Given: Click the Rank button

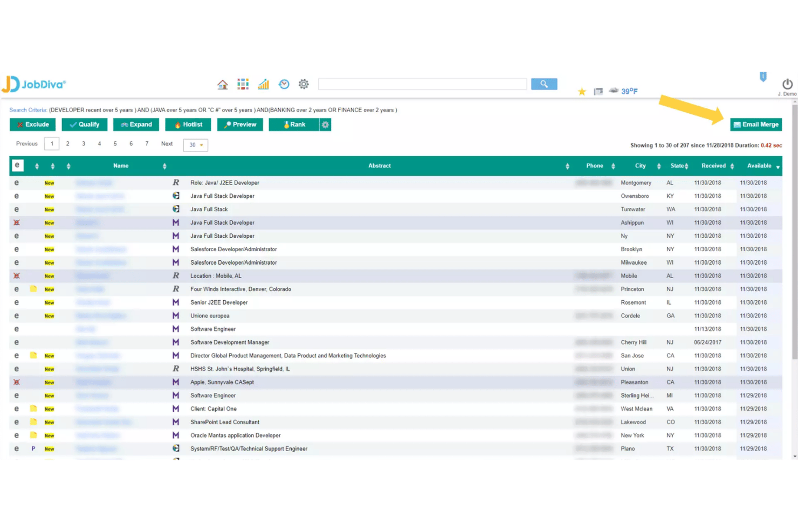Looking at the screenshot, I should (x=294, y=125).
